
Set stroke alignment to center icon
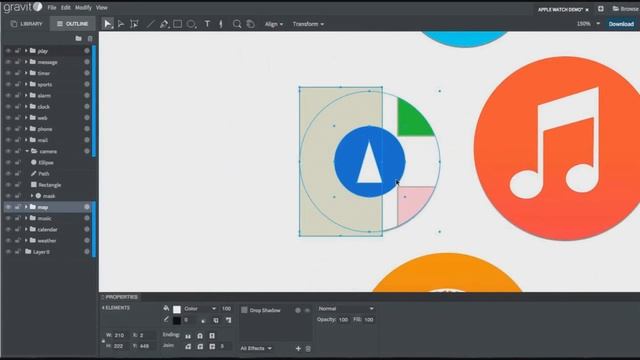pyautogui.click(x=216, y=320)
